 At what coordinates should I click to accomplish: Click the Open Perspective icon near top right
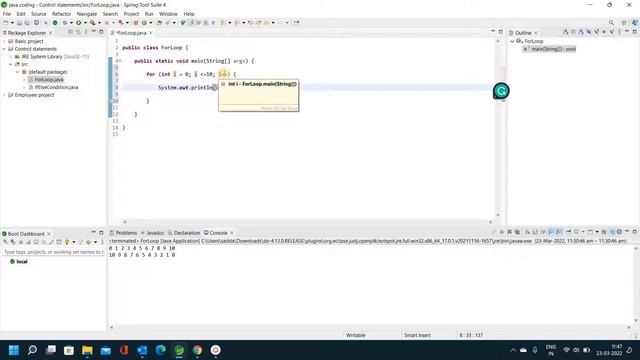(x=624, y=23)
